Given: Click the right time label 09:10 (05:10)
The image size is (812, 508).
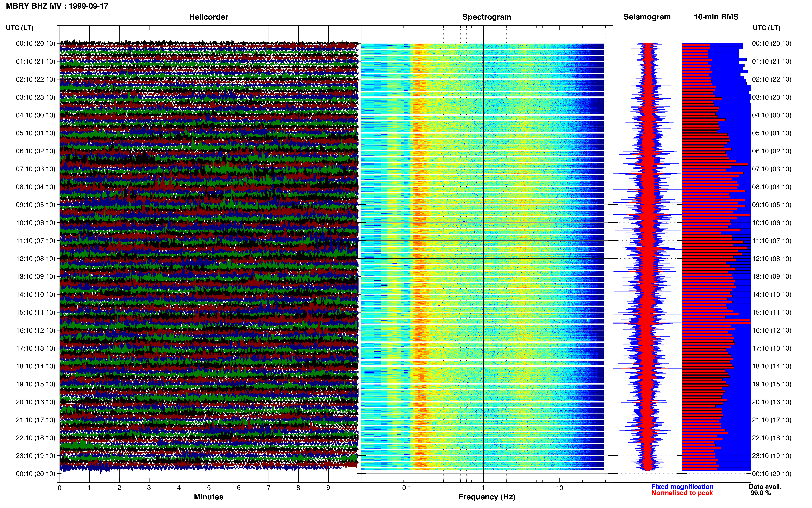Looking at the screenshot, I should click(772, 205).
